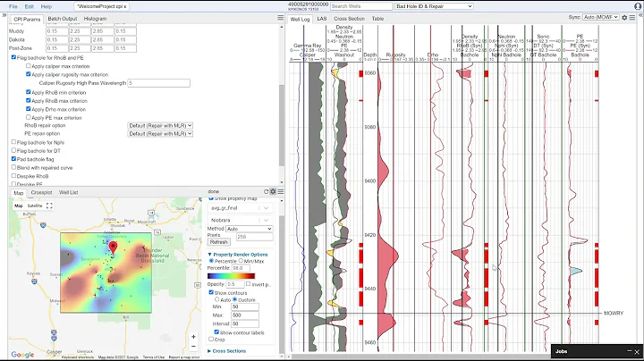Enable Apply caliper max criterion
644x361 pixels.
(x=29, y=65)
